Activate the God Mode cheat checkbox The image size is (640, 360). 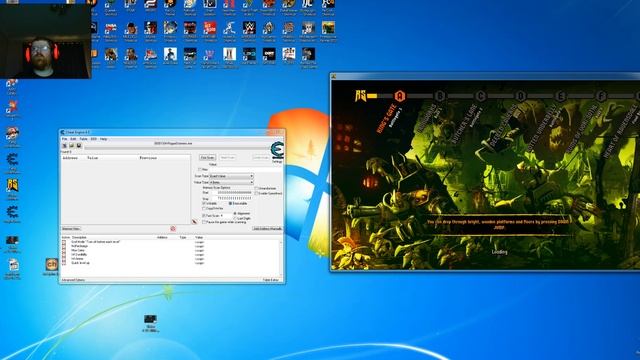[64, 242]
